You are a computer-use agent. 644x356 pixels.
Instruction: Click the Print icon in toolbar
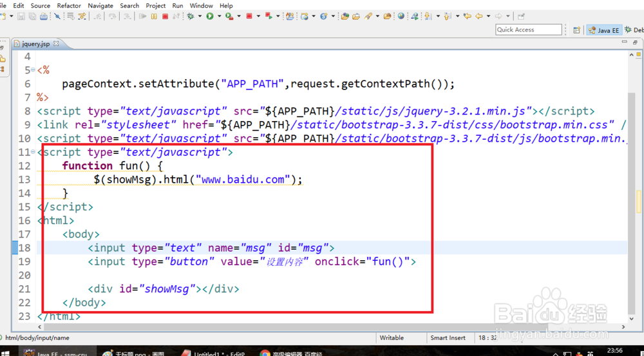43,17
